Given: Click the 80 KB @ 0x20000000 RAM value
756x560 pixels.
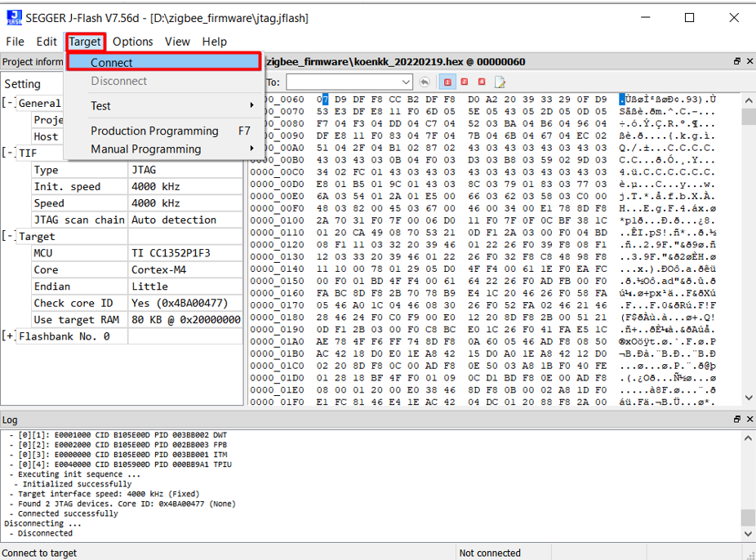Looking at the screenshot, I should click(x=185, y=319).
